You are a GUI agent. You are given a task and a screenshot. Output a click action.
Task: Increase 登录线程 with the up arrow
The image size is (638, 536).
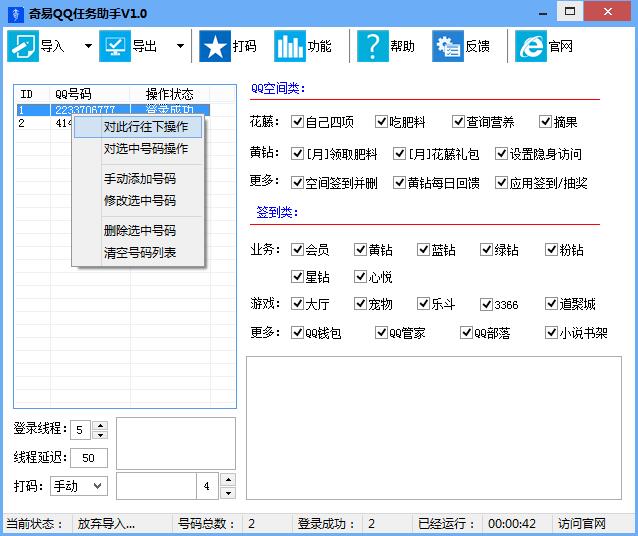99,425
